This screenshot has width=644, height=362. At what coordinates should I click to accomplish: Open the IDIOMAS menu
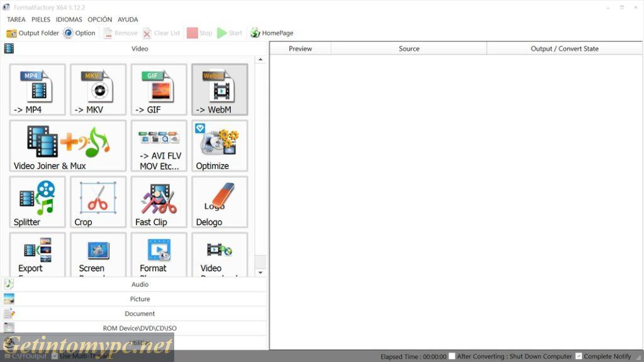(x=69, y=19)
